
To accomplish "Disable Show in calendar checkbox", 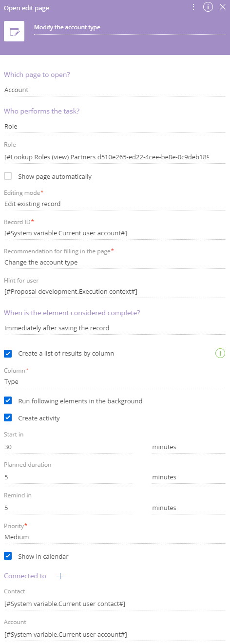I will [8, 556].
